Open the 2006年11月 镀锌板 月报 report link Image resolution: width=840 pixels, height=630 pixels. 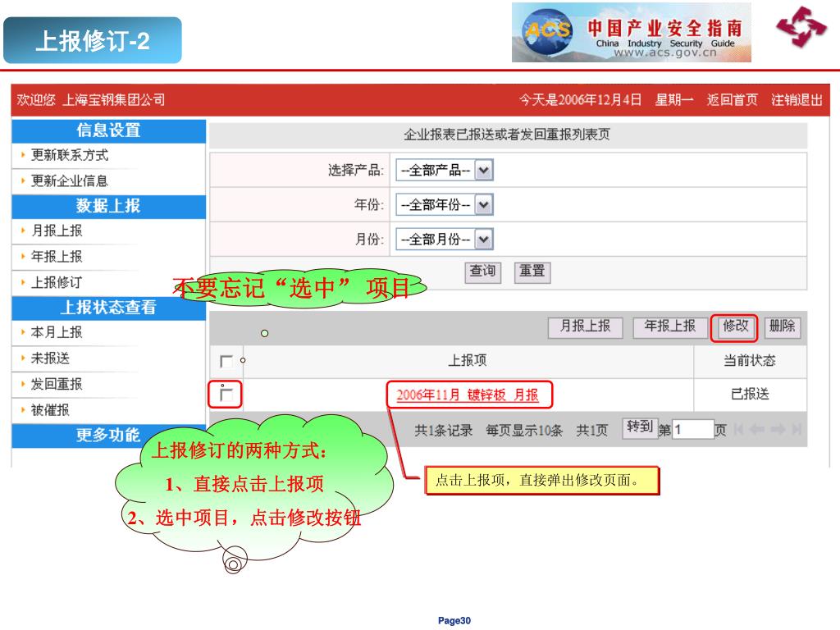[467, 395]
